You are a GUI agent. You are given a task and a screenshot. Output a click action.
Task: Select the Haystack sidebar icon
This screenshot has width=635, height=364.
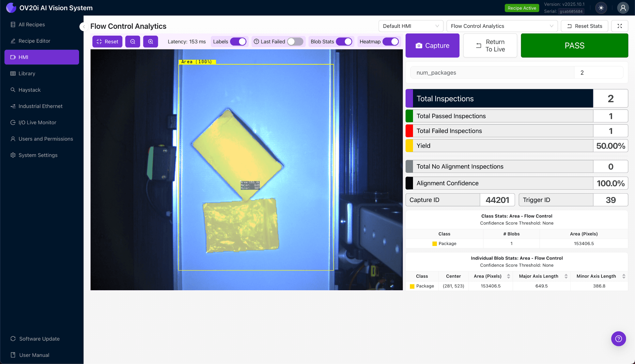pyautogui.click(x=13, y=90)
